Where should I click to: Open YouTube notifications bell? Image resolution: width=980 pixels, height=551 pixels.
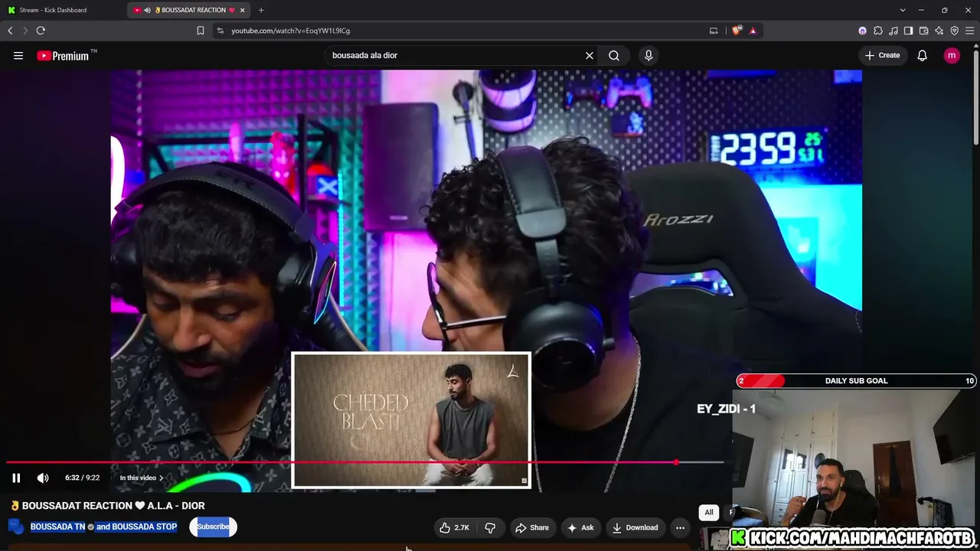(x=923, y=55)
